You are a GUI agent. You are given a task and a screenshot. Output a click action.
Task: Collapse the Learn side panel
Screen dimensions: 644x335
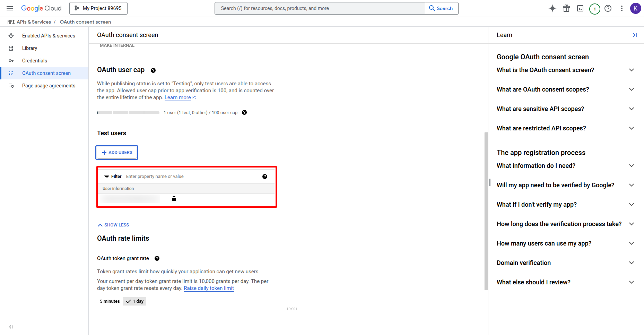pyautogui.click(x=635, y=35)
